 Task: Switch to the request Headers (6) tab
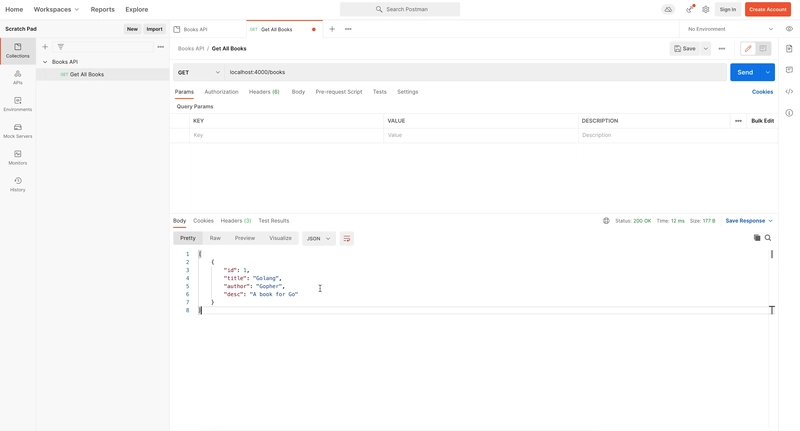point(264,92)
